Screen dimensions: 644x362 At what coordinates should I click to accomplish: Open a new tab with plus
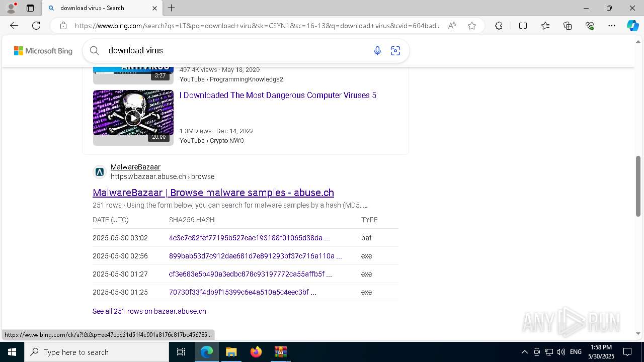pyautogui.click(x=172, y=8)
